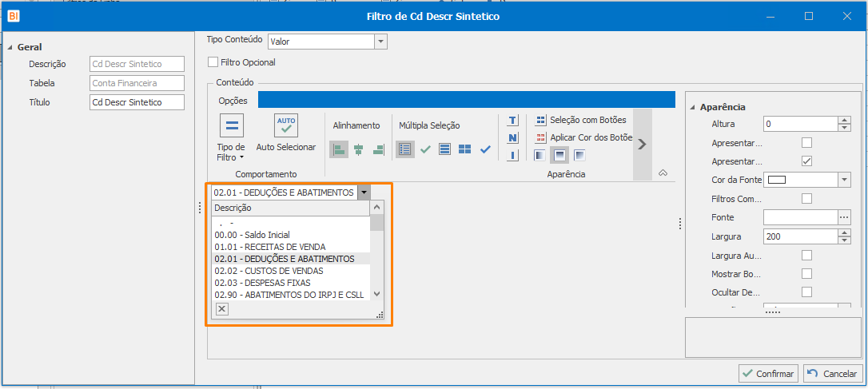
Task: Click the ellipsis button next to Fonte
Action: point(844,217)
